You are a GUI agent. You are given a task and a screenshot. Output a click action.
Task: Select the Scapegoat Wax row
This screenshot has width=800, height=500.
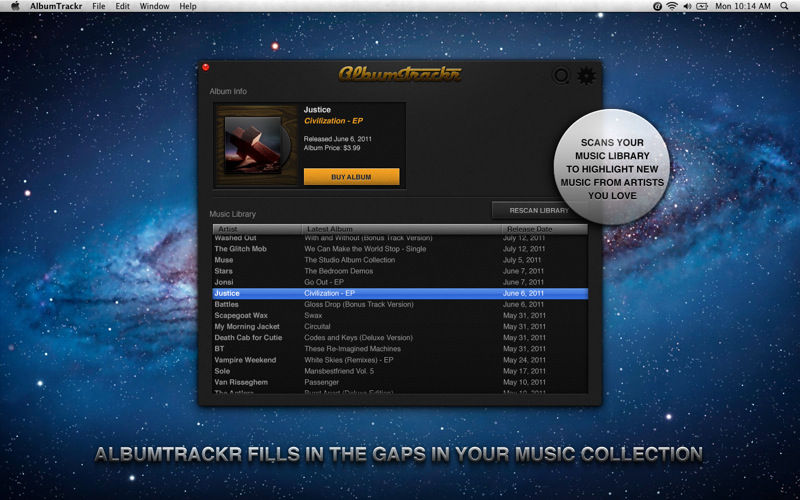click(400, 316)
